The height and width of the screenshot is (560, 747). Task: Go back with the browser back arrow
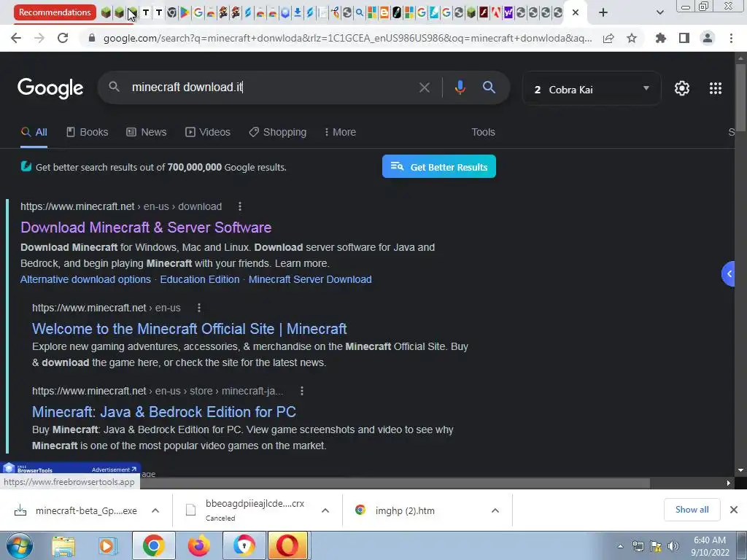(x=16, y=38)
